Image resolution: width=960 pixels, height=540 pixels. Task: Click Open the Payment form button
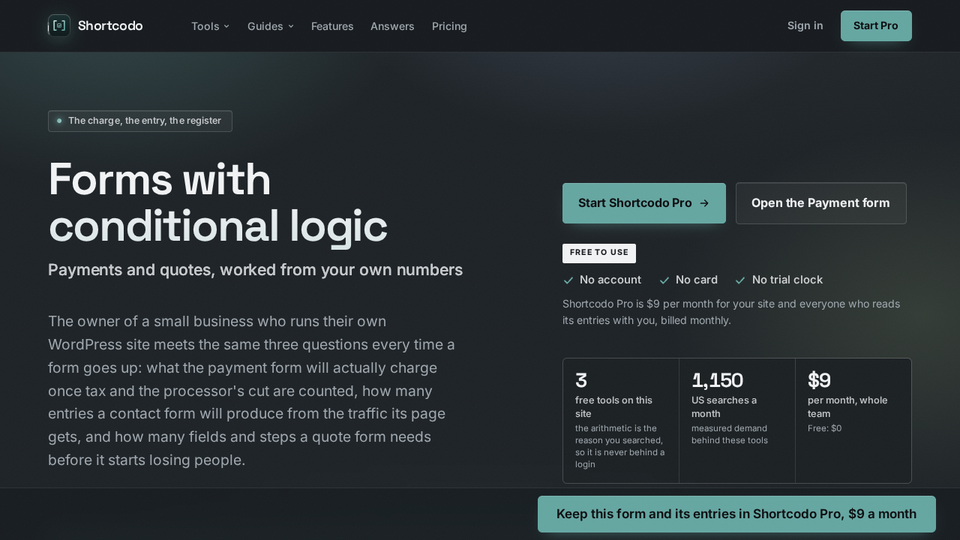(820, 203)
